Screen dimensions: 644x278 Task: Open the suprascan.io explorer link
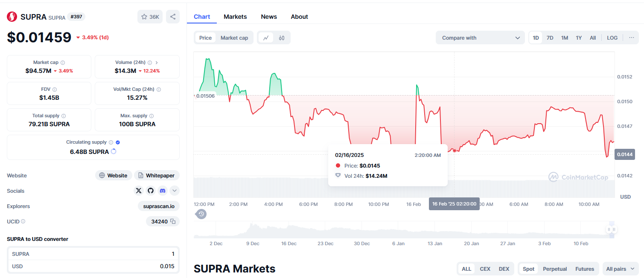pos(159,206)
